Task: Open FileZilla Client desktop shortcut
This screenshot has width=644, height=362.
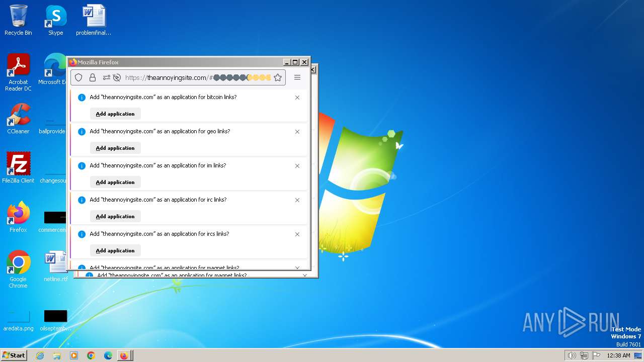Action: pos(18,167)
